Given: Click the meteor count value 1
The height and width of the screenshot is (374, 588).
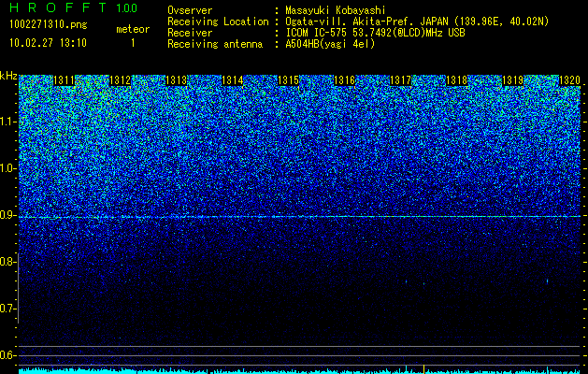Looking at the screenshot, I should [133, 43].
